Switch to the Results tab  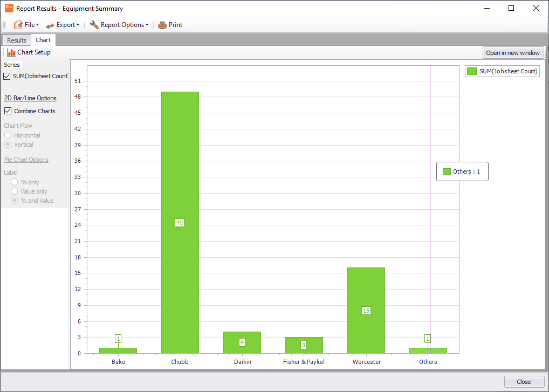17,40
